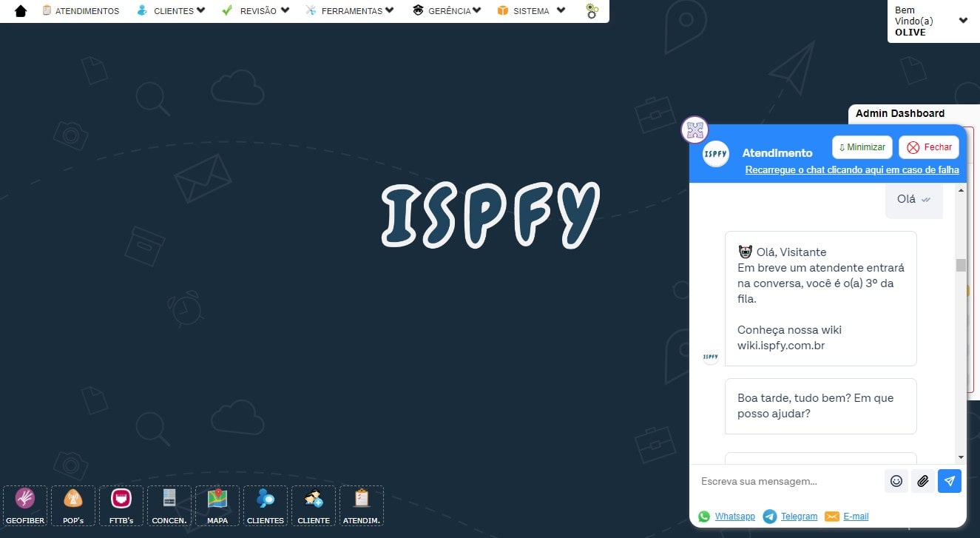
Task: Click the attachment paperclip icon
Action: (x=923, y=481)
